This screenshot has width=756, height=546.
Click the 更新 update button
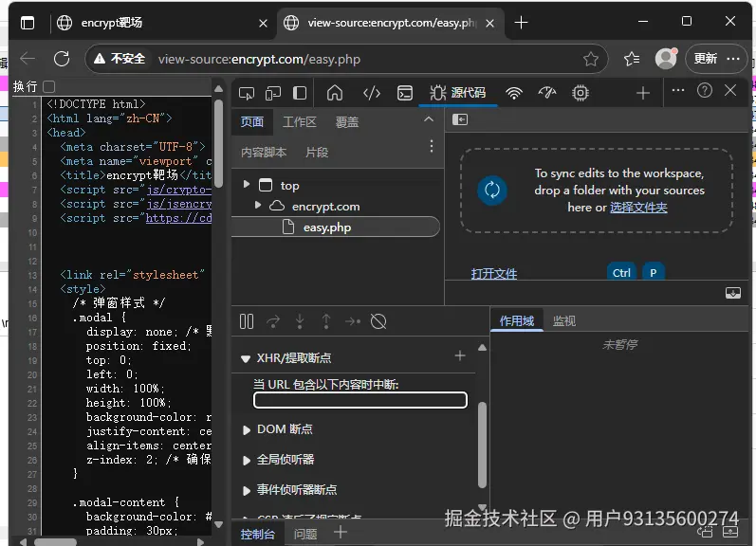[705, 59]
